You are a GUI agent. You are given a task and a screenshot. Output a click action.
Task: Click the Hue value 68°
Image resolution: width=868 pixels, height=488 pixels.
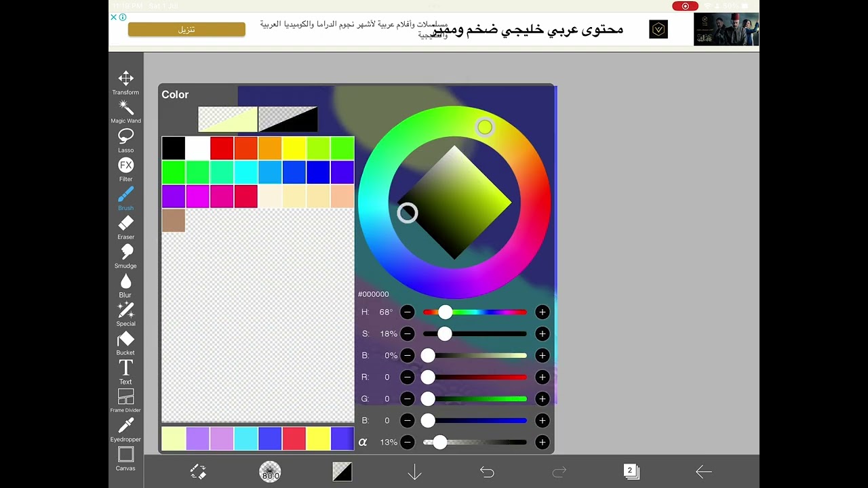tap(386, 312)
